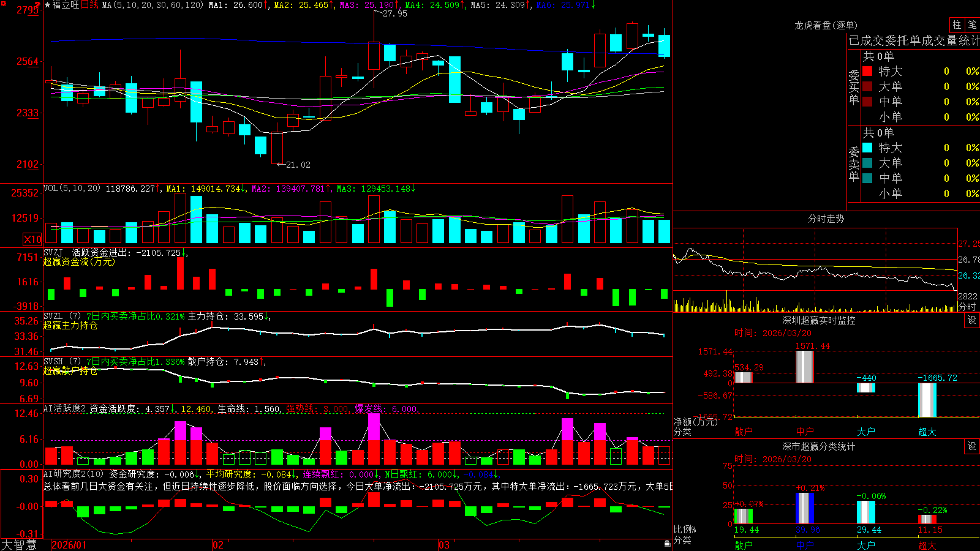Click the 2026/01 timeline date marker
The image size is (980, 551).
[69, 545]
